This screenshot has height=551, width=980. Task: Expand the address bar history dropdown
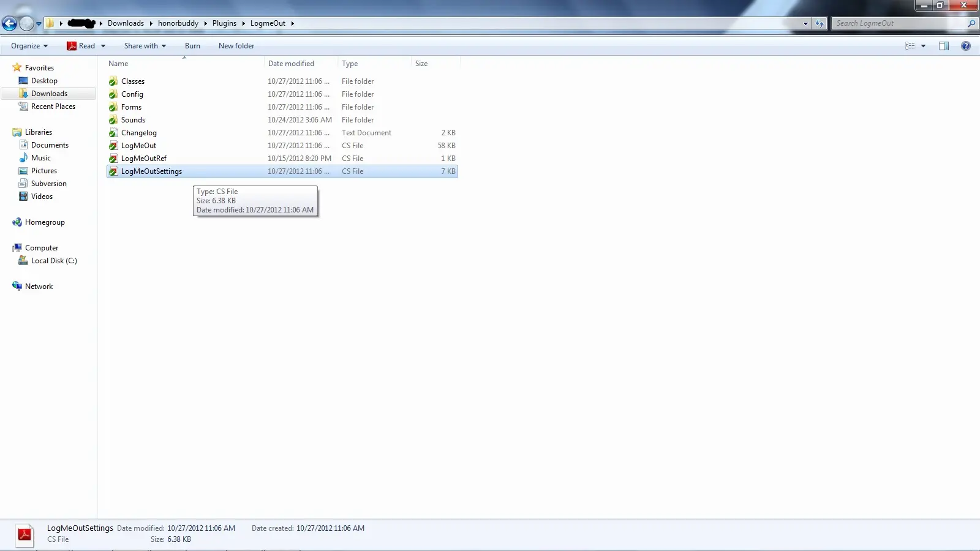[805, 24]
